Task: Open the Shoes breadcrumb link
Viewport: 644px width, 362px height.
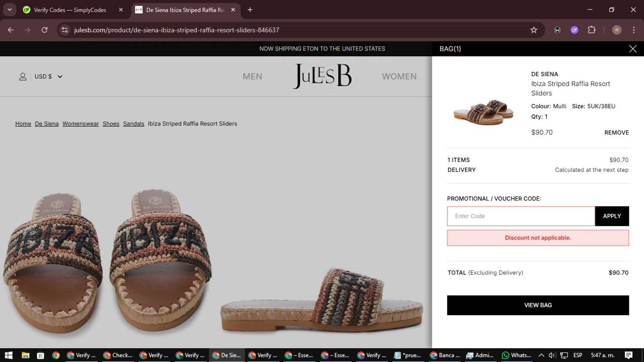Action: point(111,124)
